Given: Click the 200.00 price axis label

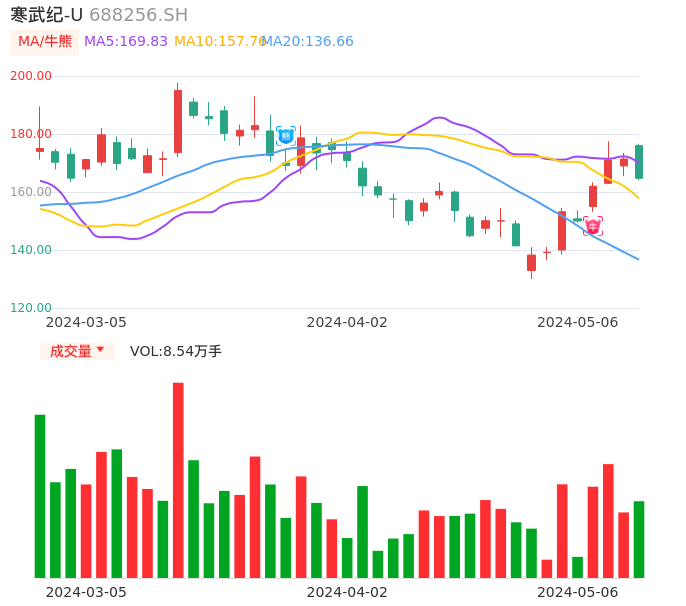Looking at the screenshot, I should pos(31,76).
